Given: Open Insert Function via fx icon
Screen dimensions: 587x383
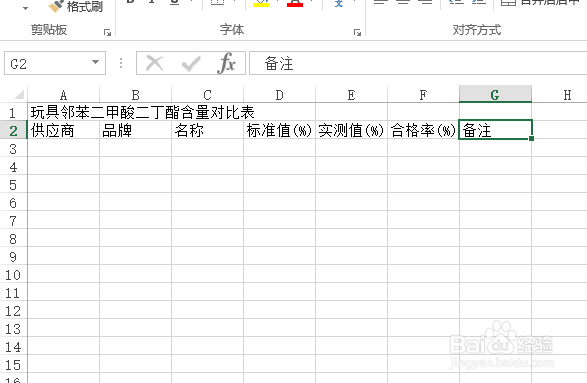Looking at the screenshot, I should pos(226,63).
